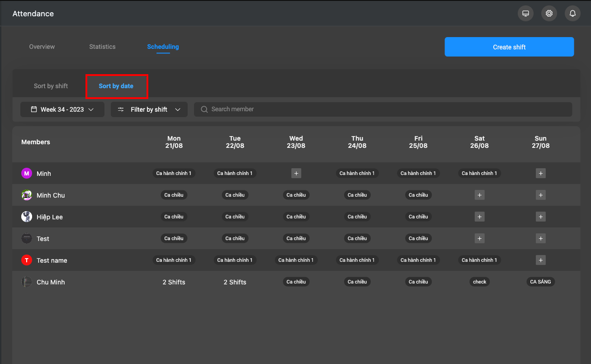Add shift for Hiệp Lee on Sunday
The image size is (591, 364).
point(541,217)
